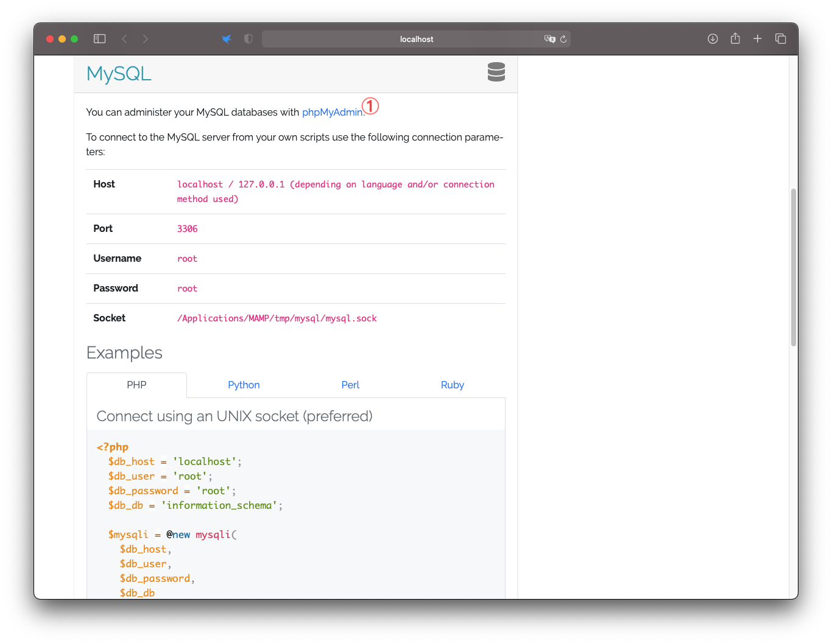This screenshot has height=644, width=832.
Task: Open the phpMyAdmin link
Action: (332, 112)
